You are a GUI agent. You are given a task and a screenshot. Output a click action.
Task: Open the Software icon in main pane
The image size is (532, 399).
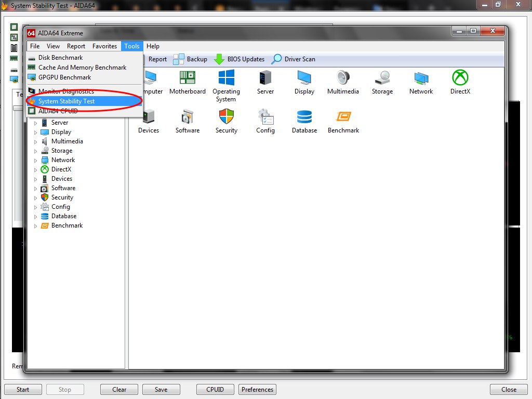(187, 121)
